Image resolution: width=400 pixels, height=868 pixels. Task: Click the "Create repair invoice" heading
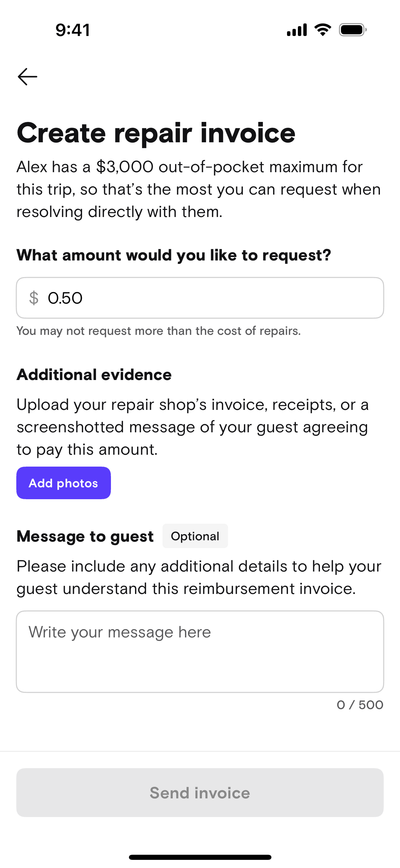pos(156,133)
